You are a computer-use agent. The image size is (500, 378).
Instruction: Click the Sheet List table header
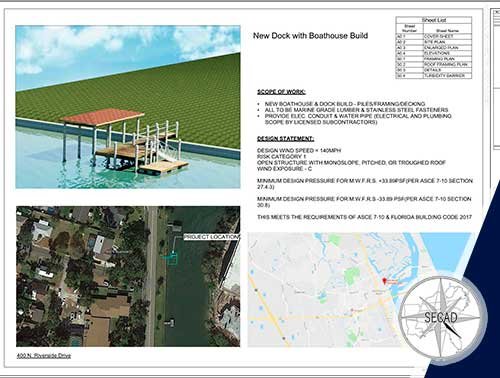click(434, 20)
